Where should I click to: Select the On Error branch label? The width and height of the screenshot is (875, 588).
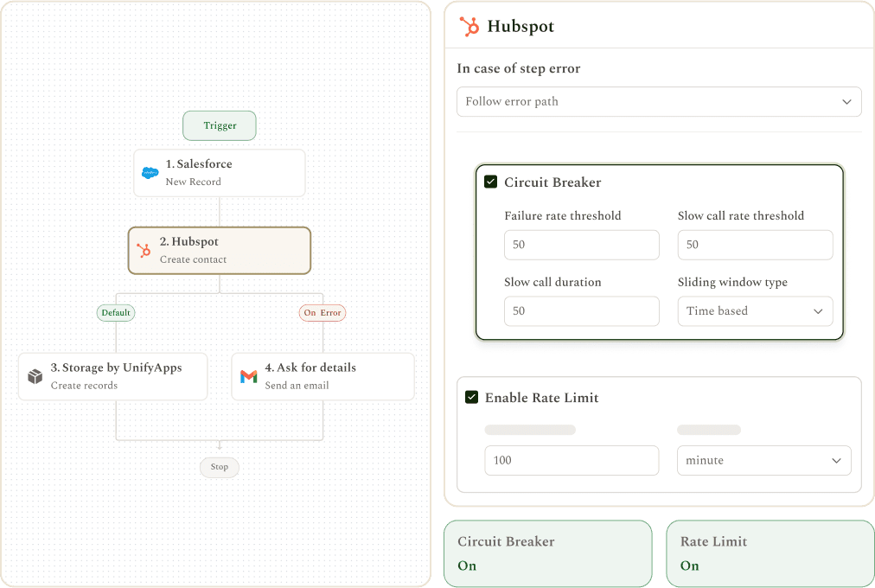[x=323, y=312]
